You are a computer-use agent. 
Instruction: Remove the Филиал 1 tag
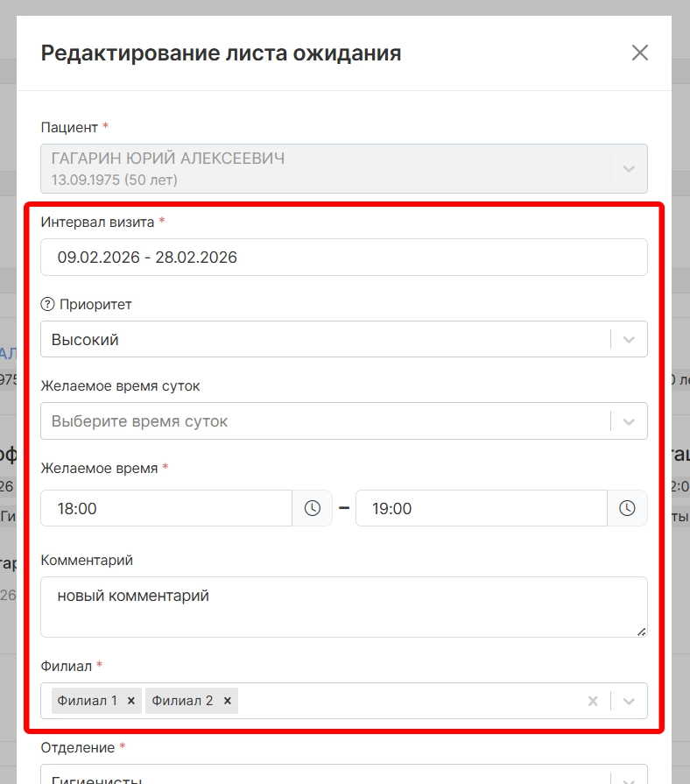coord(131,701)
